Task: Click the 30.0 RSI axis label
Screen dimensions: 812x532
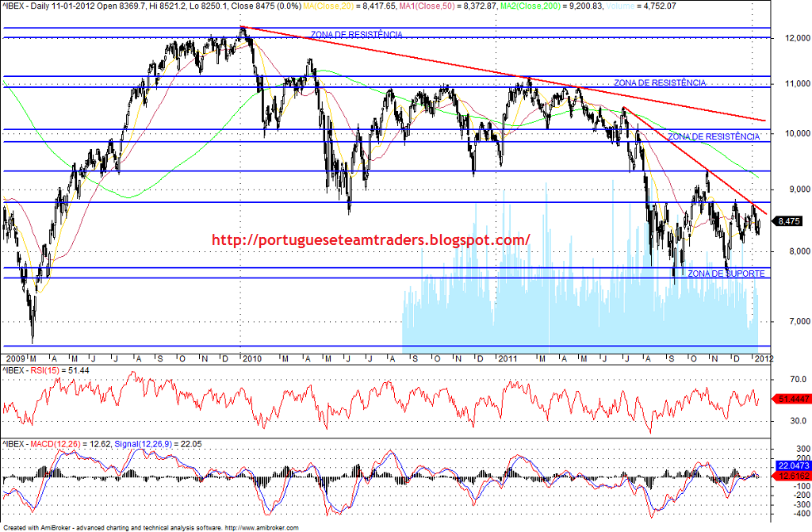Action: pyautogui.click(x=798, y=421)
